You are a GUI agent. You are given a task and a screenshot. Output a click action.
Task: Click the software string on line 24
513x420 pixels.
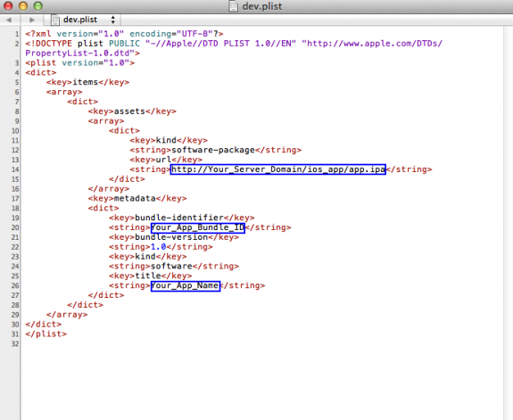[171, 266]
